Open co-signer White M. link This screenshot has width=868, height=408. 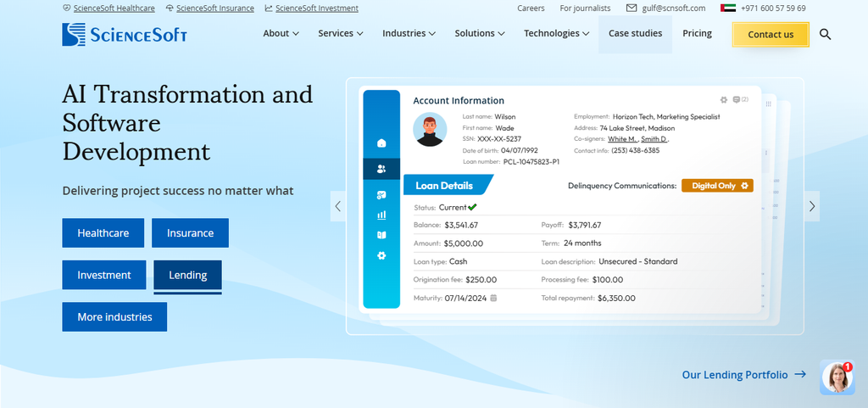tap(623, 139)
